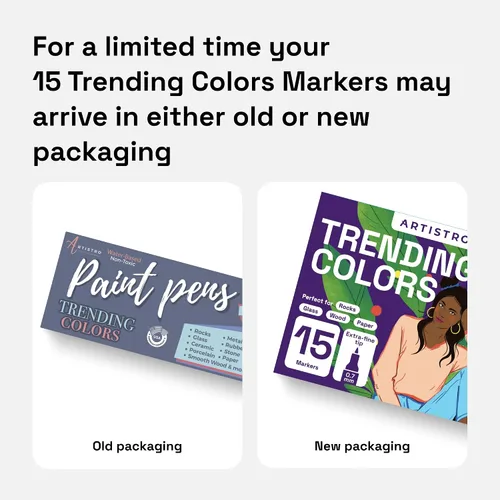Click the USA seal on old packaging
The image size is (500, 500).
[x=157, y=337]
